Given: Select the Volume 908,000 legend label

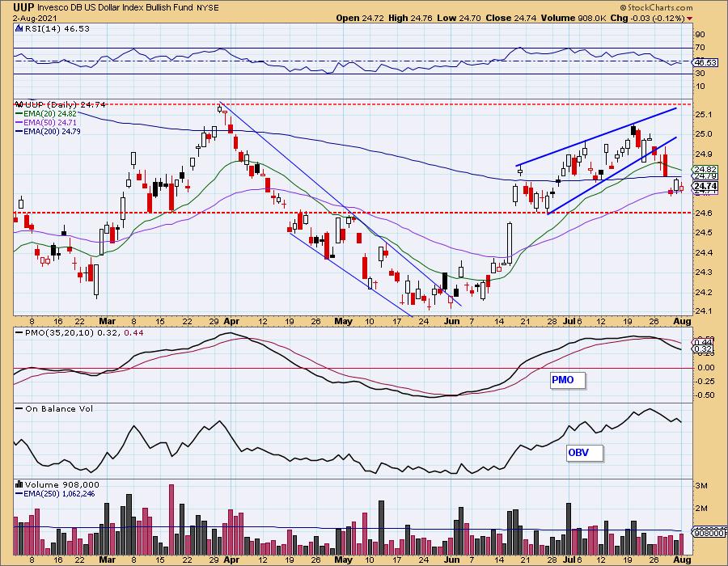Looking at the screenshot, I should pyautogui.click(x=61, y=485).
